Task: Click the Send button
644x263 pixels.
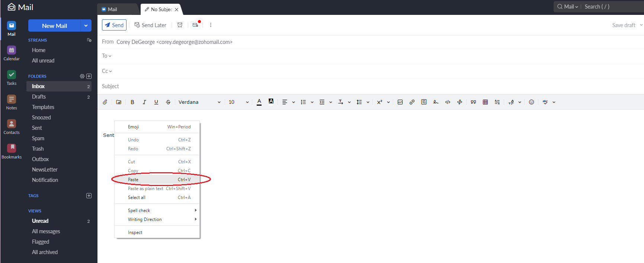Action: click(x=114, y=25)
